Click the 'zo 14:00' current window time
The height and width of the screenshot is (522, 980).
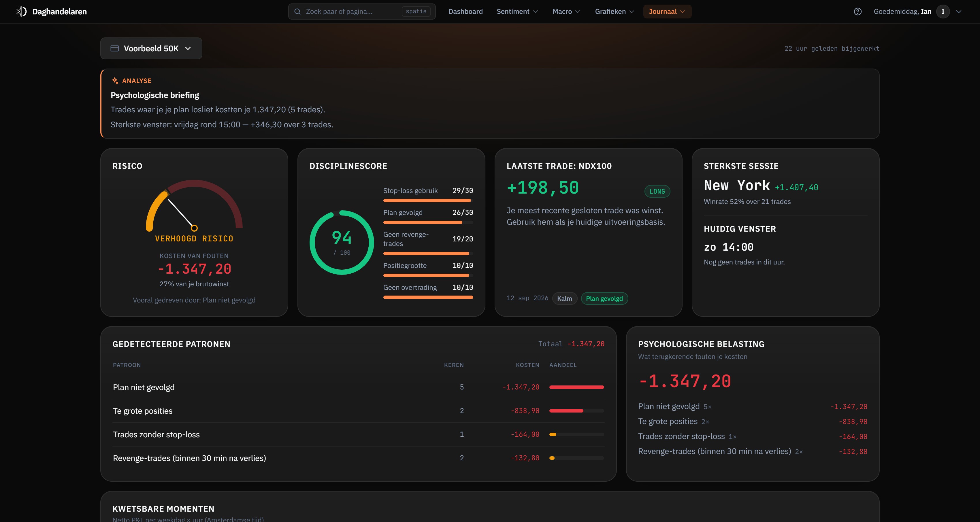click(x=729, y=247)
